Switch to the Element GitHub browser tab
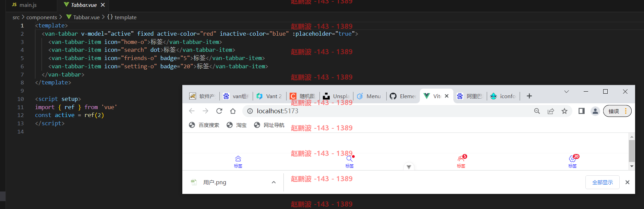 tap(403, 96)
